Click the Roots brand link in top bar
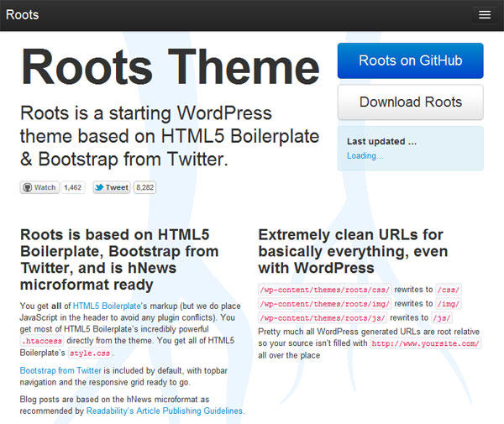This screenshot has width=504, height=424. click(x=22, y=15)
